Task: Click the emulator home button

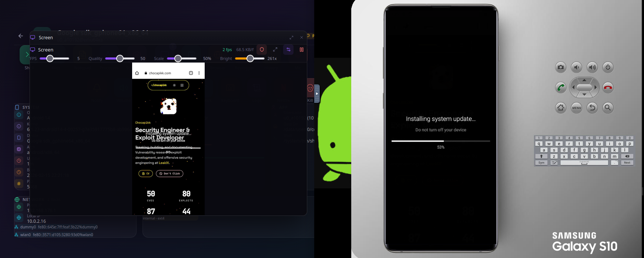Action: pyautogui.click(x=561, y=108)
